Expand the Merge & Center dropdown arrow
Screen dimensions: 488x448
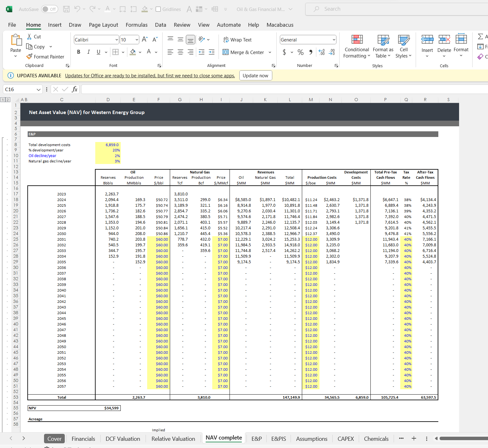point(270,52)
